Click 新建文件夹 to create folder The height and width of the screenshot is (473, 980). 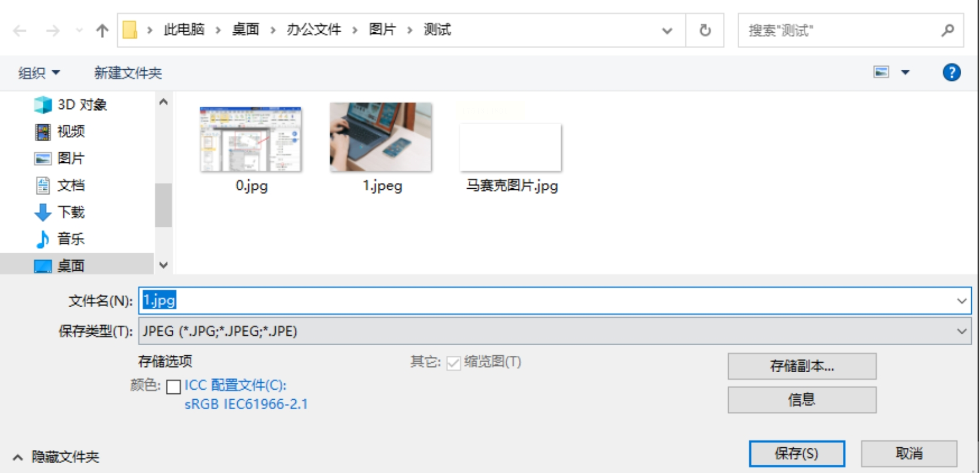tap(128, 73)
